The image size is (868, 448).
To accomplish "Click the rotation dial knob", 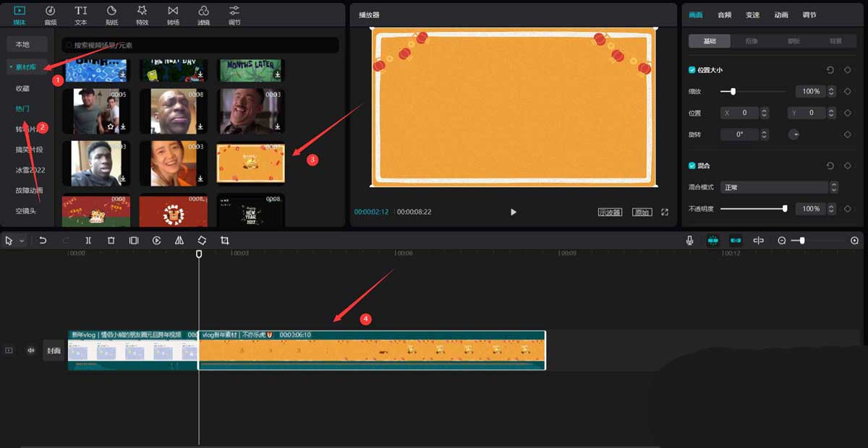I will pos(793,134).
